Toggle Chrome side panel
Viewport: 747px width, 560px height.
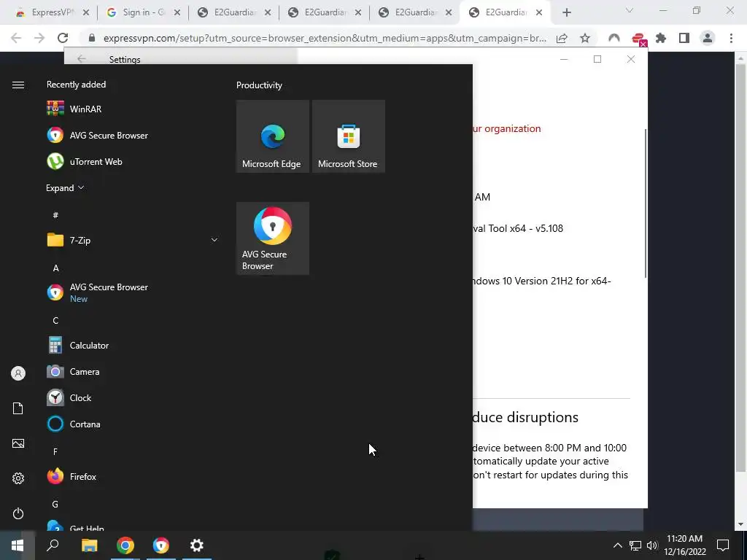[684, 38]
